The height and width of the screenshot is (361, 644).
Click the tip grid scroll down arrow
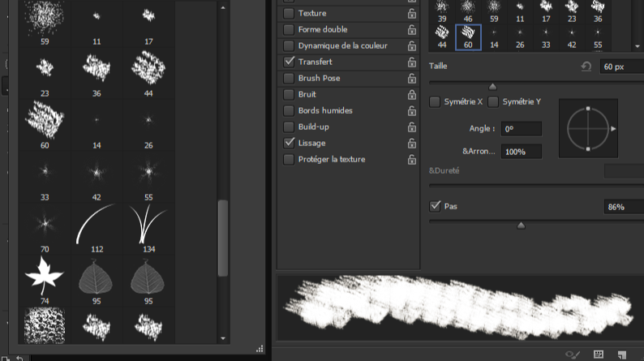coord(638,46)
